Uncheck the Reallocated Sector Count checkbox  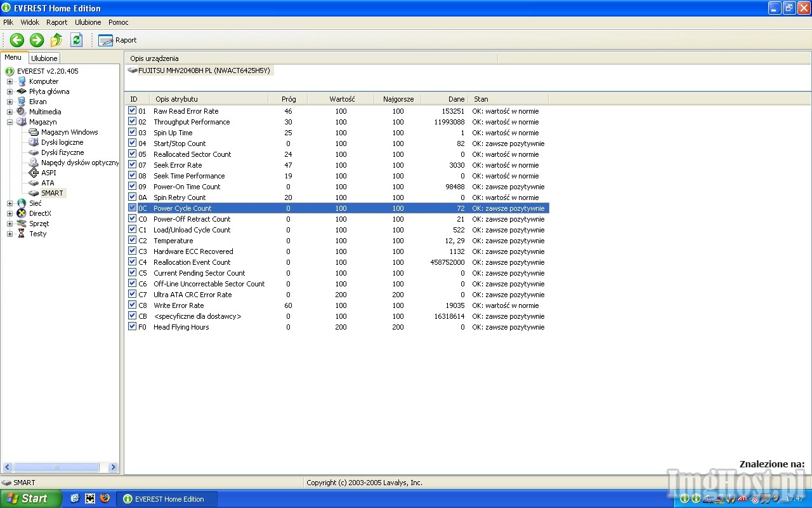(132, 154)
